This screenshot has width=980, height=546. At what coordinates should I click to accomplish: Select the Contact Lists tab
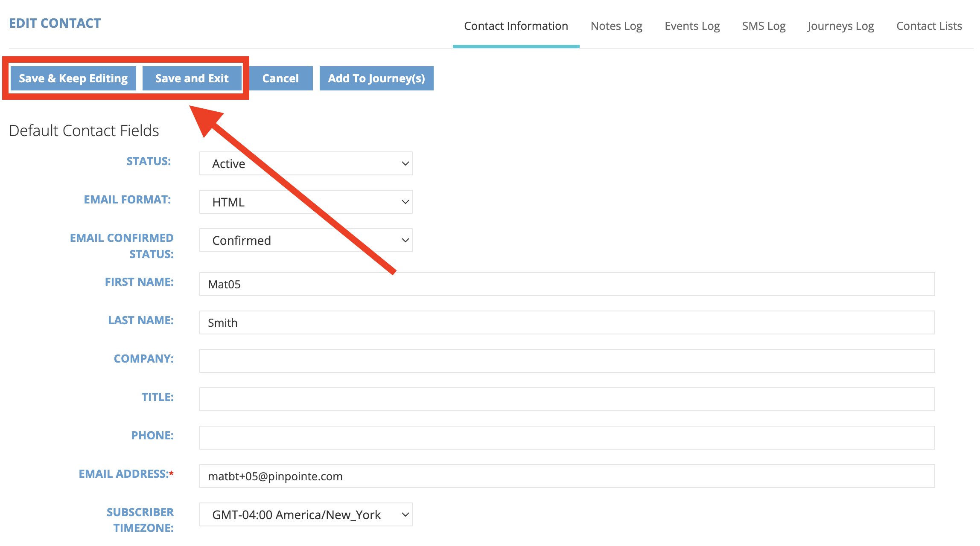(x=929, y=26)
